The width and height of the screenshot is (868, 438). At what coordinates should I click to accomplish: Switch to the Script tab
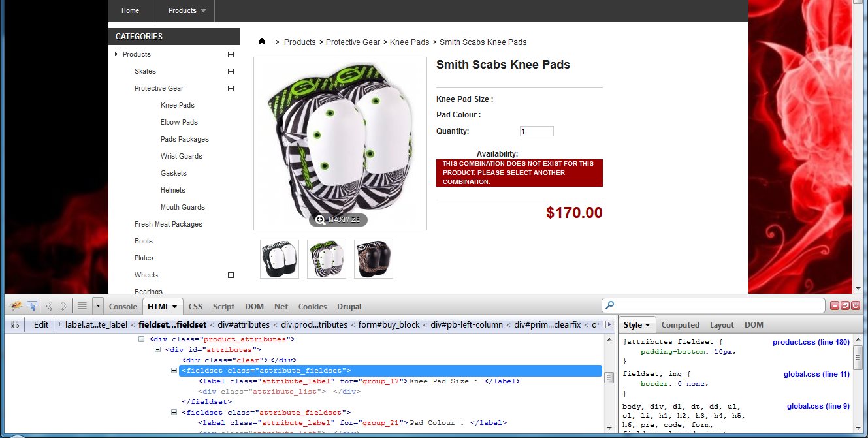click(x=223, y=306)
